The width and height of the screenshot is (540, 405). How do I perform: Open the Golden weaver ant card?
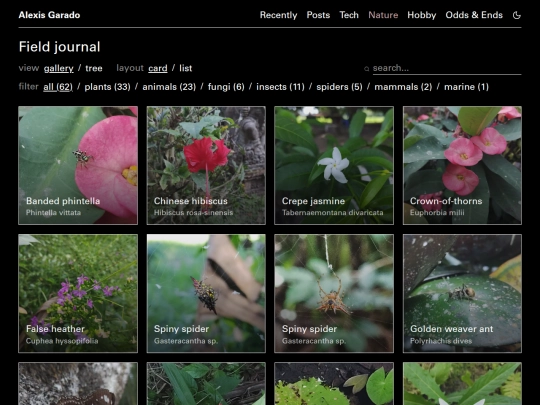coord(462,293)
